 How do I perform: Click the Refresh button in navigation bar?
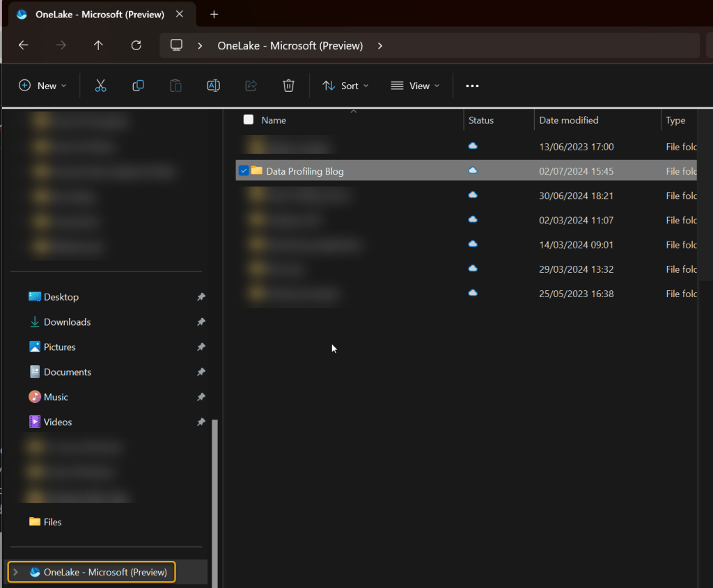[x=136, y=45]
